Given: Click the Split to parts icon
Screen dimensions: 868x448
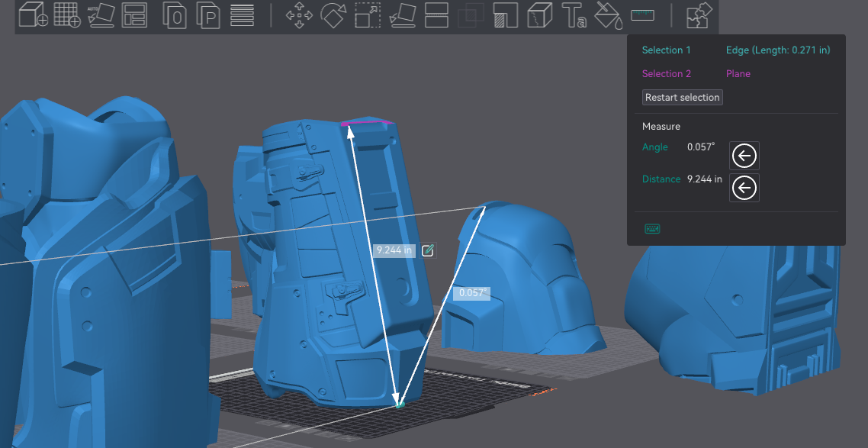Looking at the screenshot, I should click(207, 15).
